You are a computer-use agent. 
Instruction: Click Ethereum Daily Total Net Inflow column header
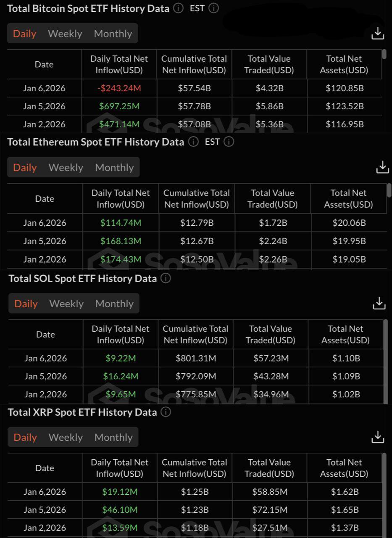[121, 199]
